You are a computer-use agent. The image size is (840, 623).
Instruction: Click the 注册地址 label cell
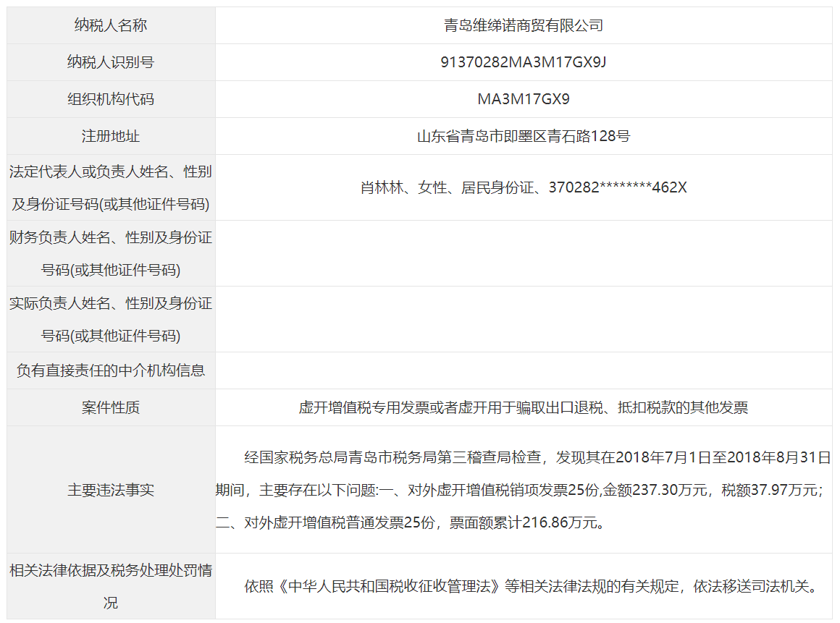click(x=111, y=136)
